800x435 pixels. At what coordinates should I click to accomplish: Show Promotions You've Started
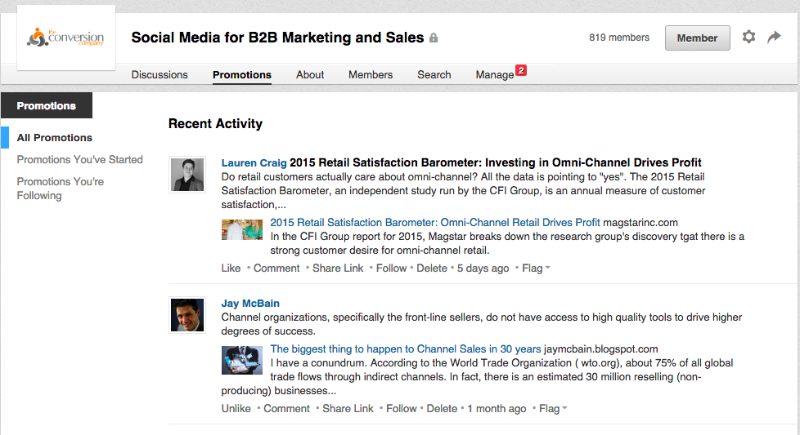[x=80, y=160]
